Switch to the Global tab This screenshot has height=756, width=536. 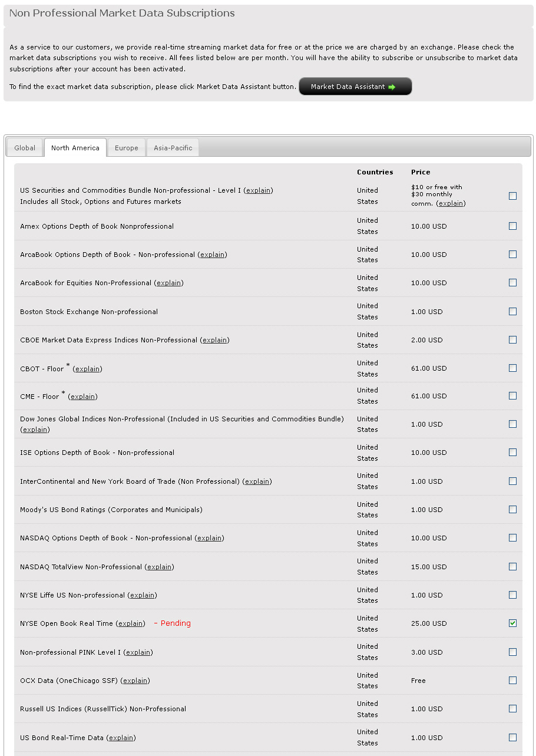25,148
